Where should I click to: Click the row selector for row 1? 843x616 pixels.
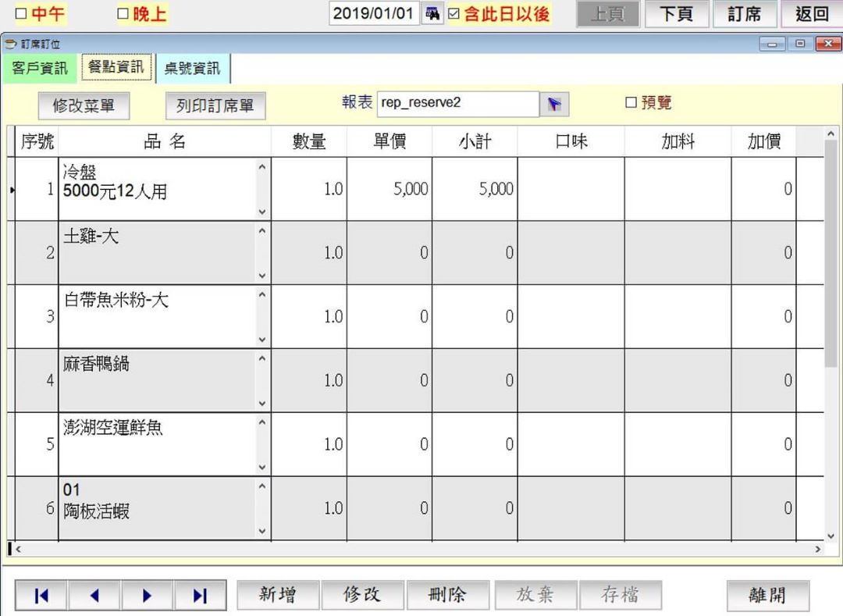(x=11, y=189)
